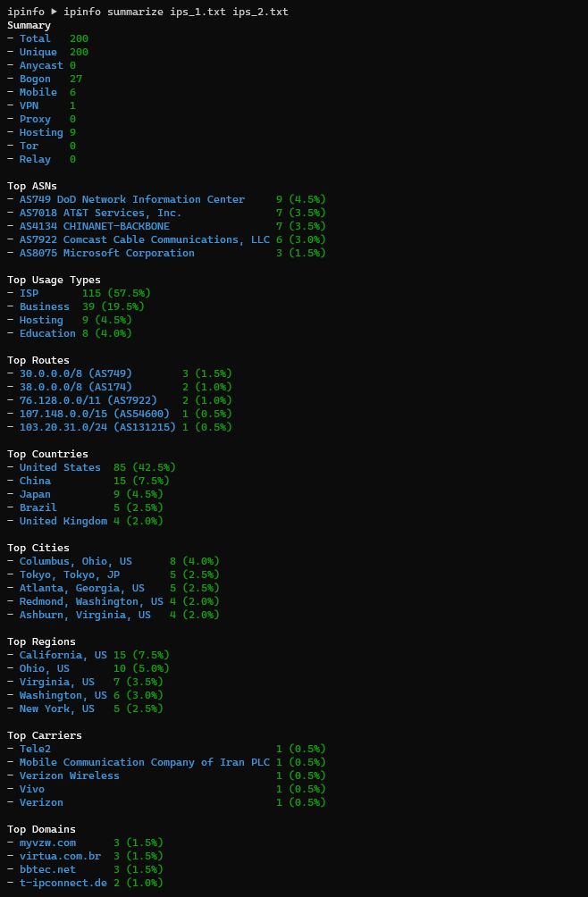Click the command 'ipinfo summarize ips_1.txt ips_2.txt'

click(176, 12)
